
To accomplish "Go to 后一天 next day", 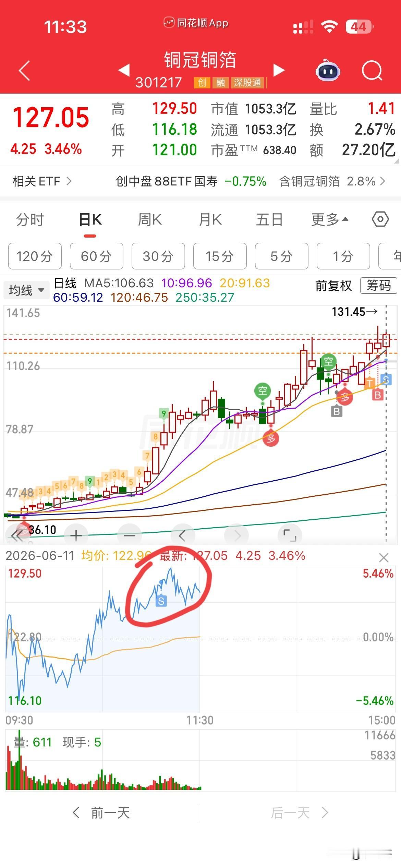I will (300, 812).
